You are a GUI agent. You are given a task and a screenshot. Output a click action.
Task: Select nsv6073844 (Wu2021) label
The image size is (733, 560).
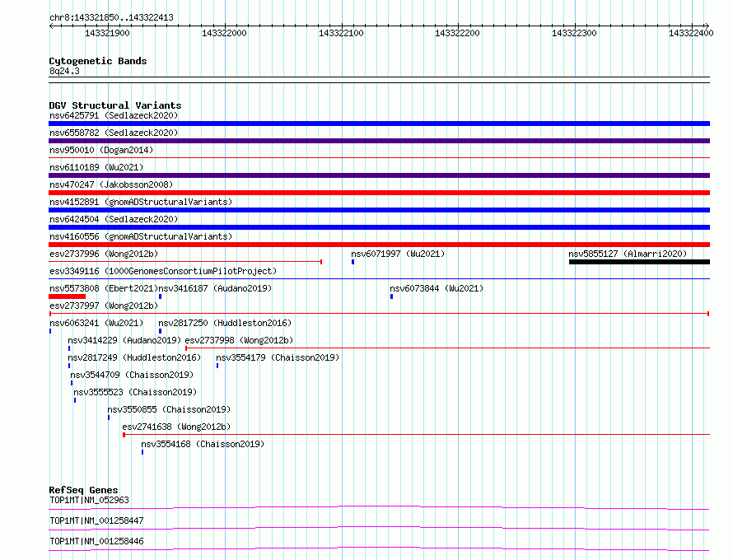point(437,288)
